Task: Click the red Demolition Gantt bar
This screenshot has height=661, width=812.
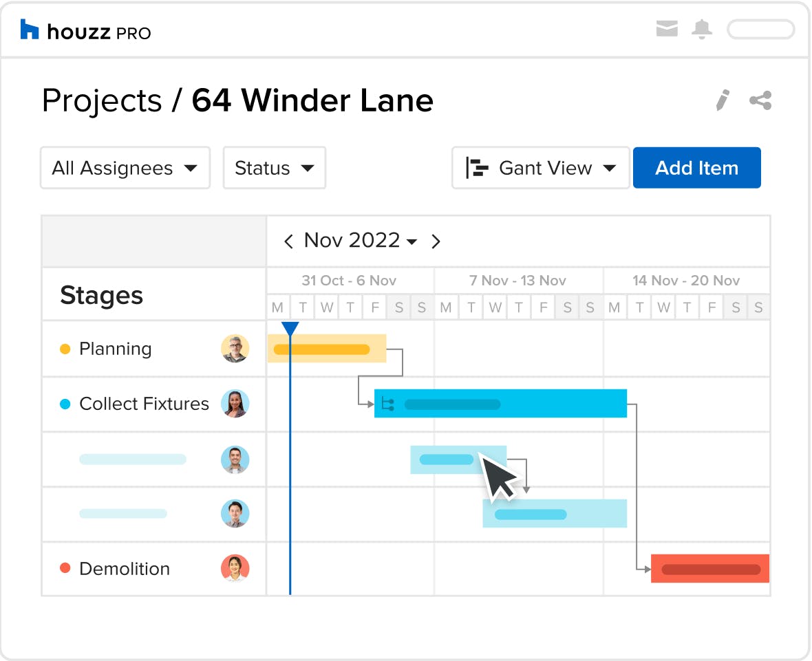Action: (x=709, y=569)
